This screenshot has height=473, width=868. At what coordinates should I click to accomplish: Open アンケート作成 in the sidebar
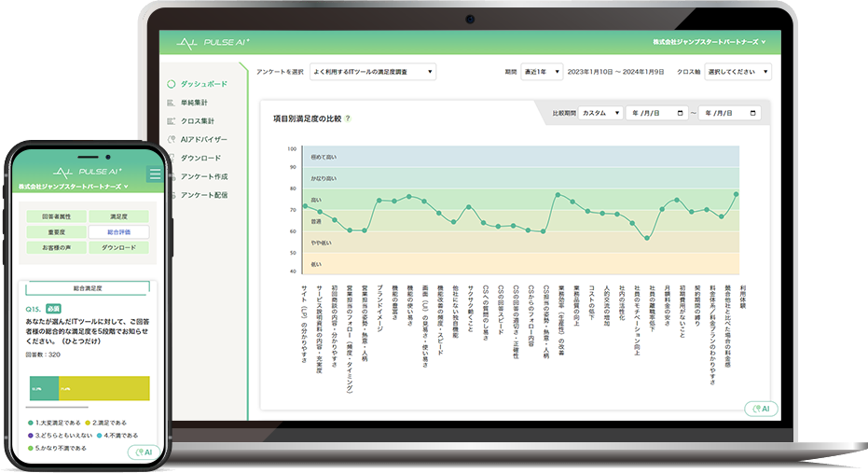coord(203,176)
